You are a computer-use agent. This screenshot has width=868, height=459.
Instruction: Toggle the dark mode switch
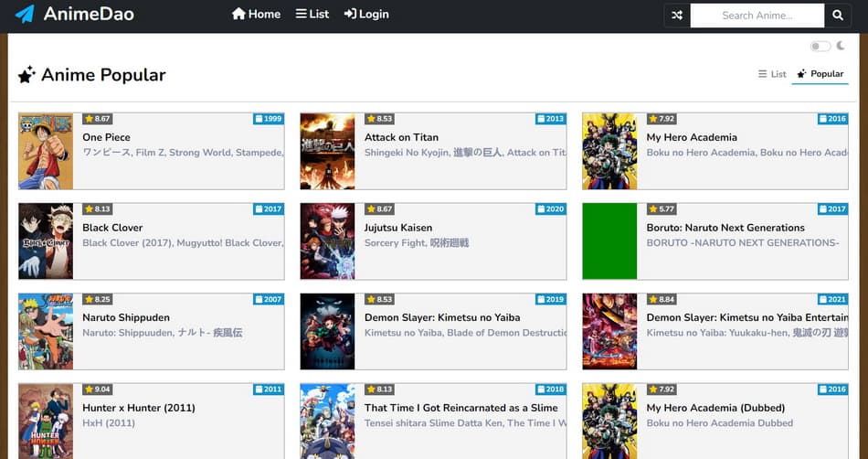pyautogui.click(x=820, y=47)
